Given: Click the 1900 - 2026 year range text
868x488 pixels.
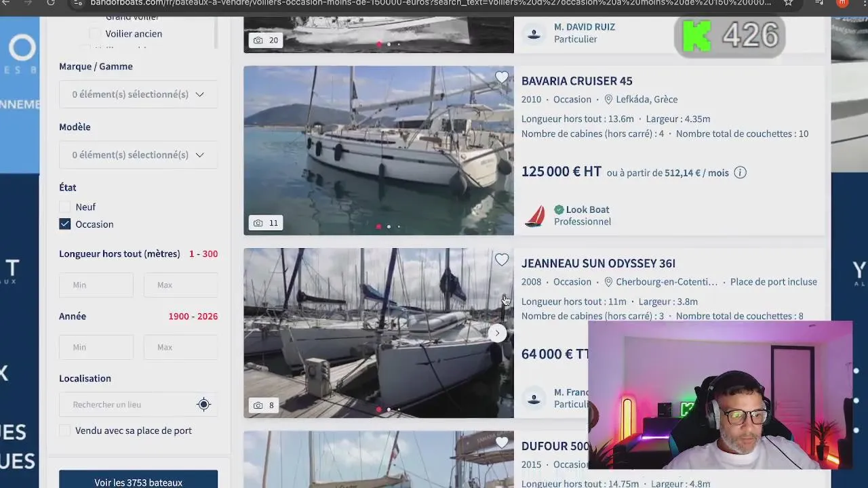Looking at the screenshot, I should [x=193, y=317].
